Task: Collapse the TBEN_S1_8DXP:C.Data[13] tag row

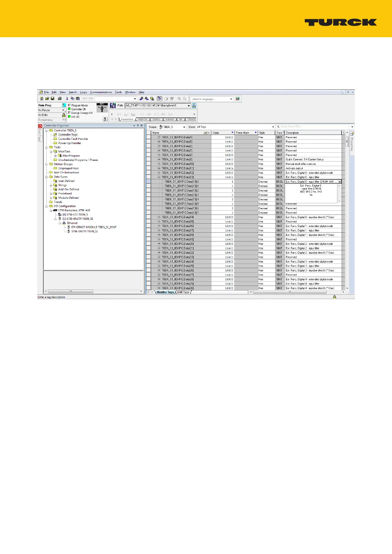Action: 159,177
